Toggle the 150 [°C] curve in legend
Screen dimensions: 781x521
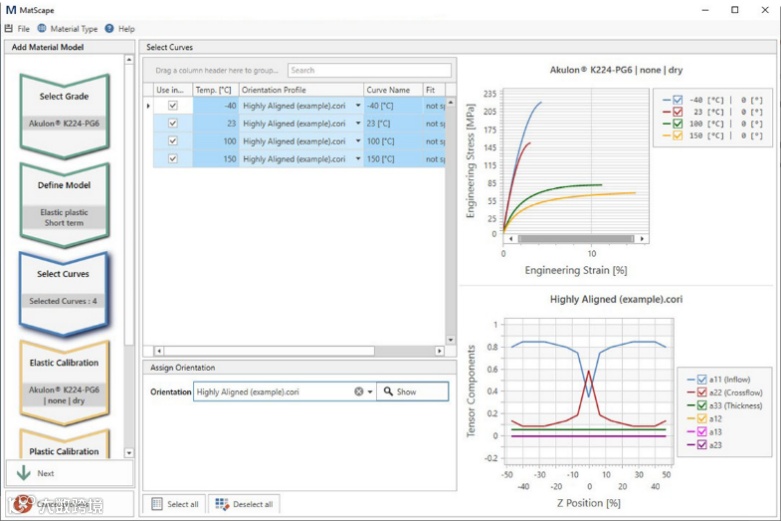677,135
